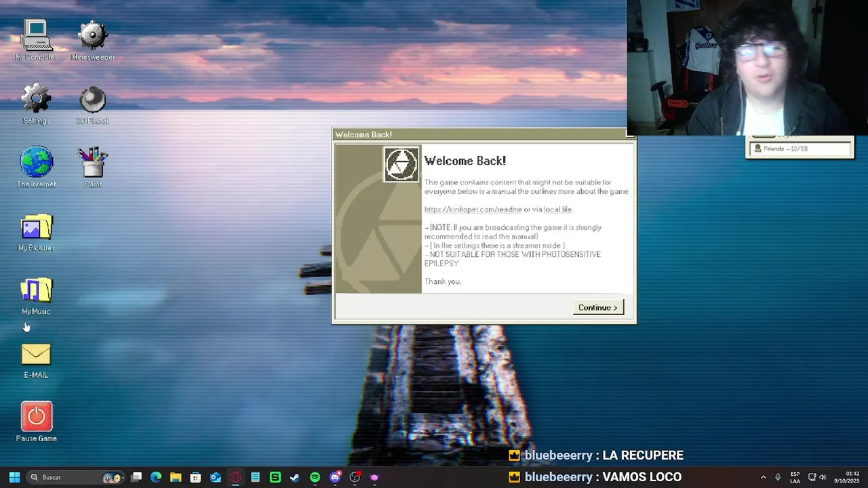Viewport: 868px width, 488px height.
Task: Switch to Opera GX in the taskbar
Action: coord(235,477)
